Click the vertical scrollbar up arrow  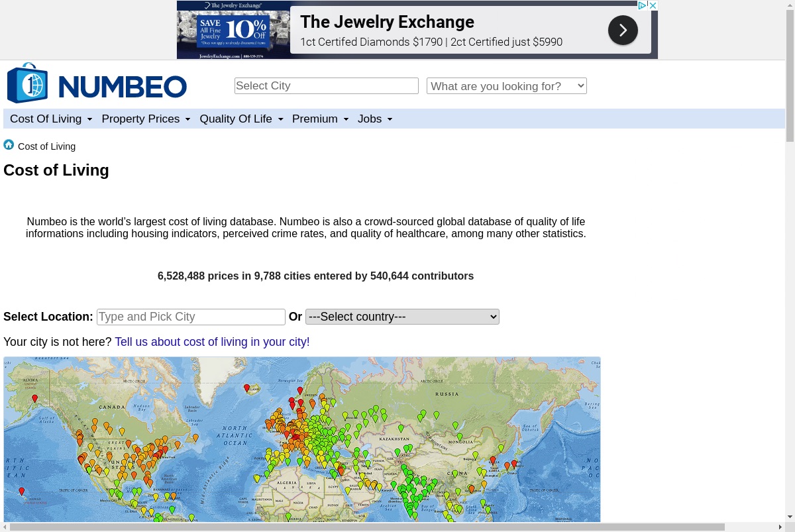point(790,4)
